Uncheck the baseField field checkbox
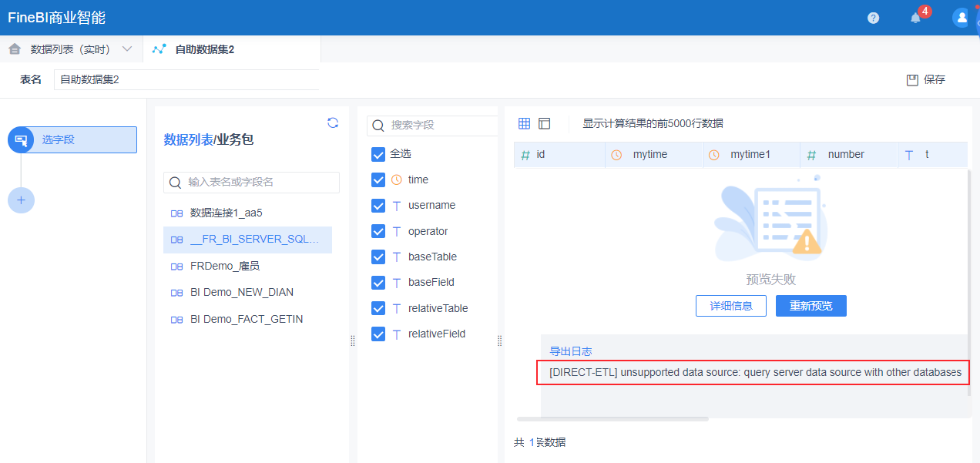The image size is (980, 463). click(x=378, y=283)
